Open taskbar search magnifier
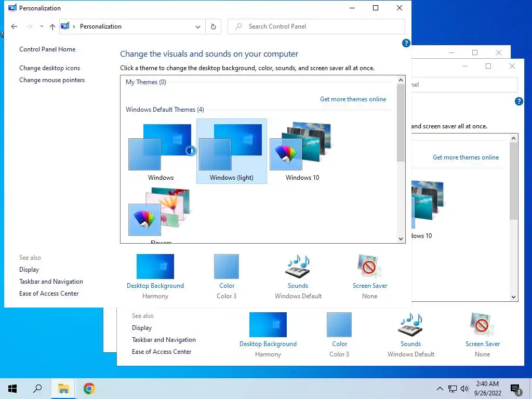532x399 pixels. pos(37,389)
